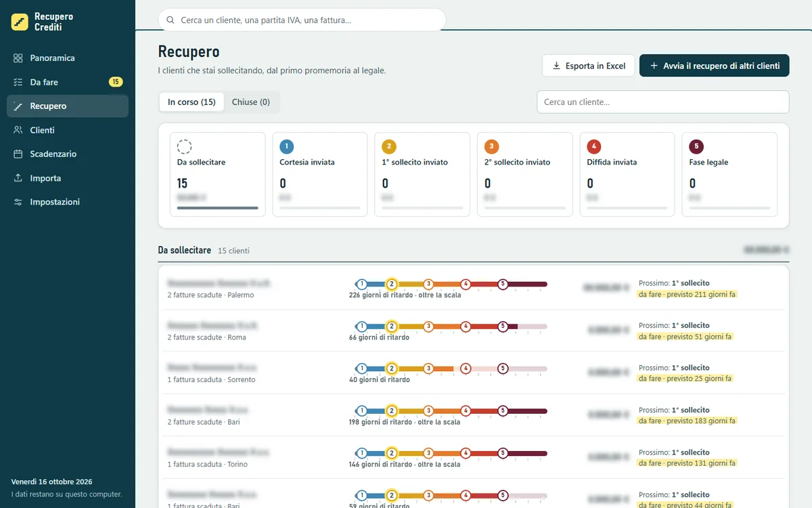Click "2 fatture scadute · Roma" text
The width and height of the screenshot is (812, 508).
[x=207, y=337]
